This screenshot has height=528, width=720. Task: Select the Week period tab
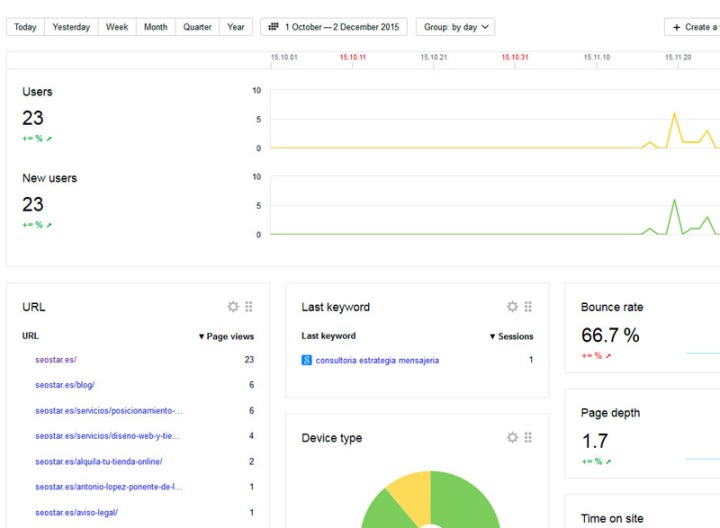(117, 27)
